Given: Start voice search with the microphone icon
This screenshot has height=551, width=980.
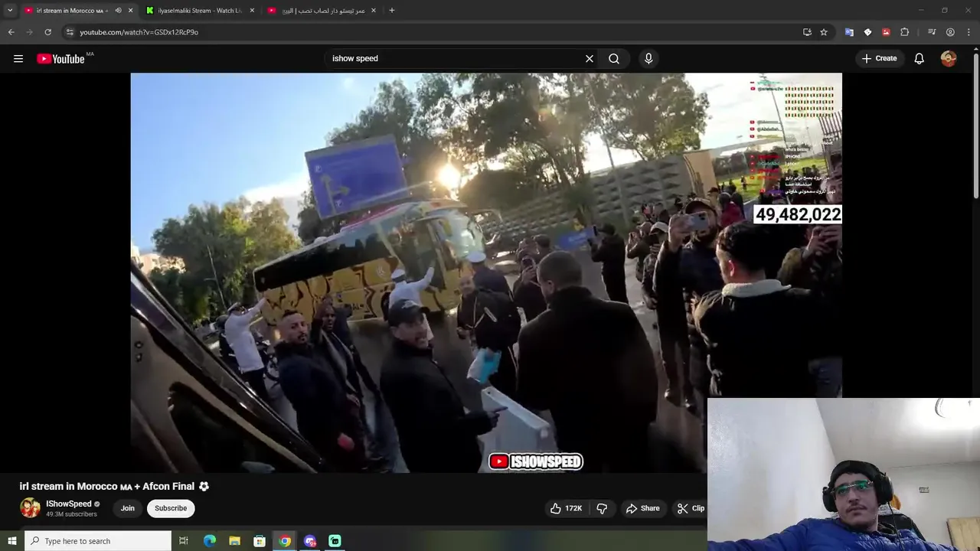Looking at the screenshot, I should pyautogui.click(x=648, y=59).
